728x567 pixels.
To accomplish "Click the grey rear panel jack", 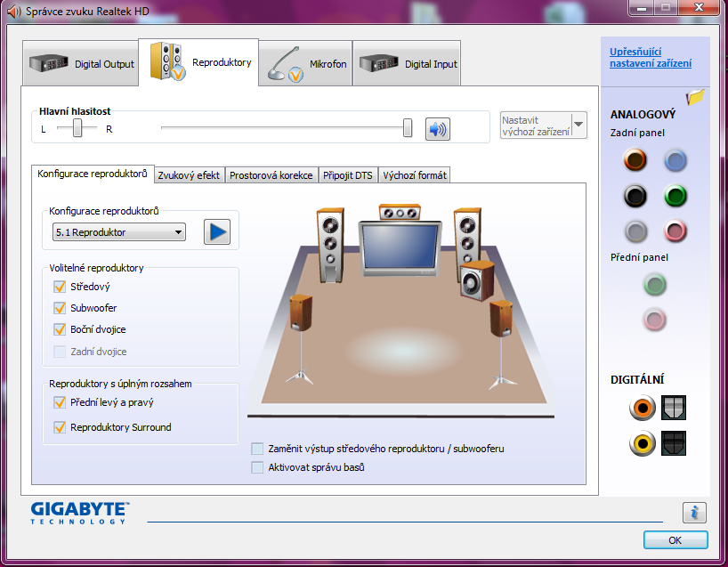I will tap(635, 231).
